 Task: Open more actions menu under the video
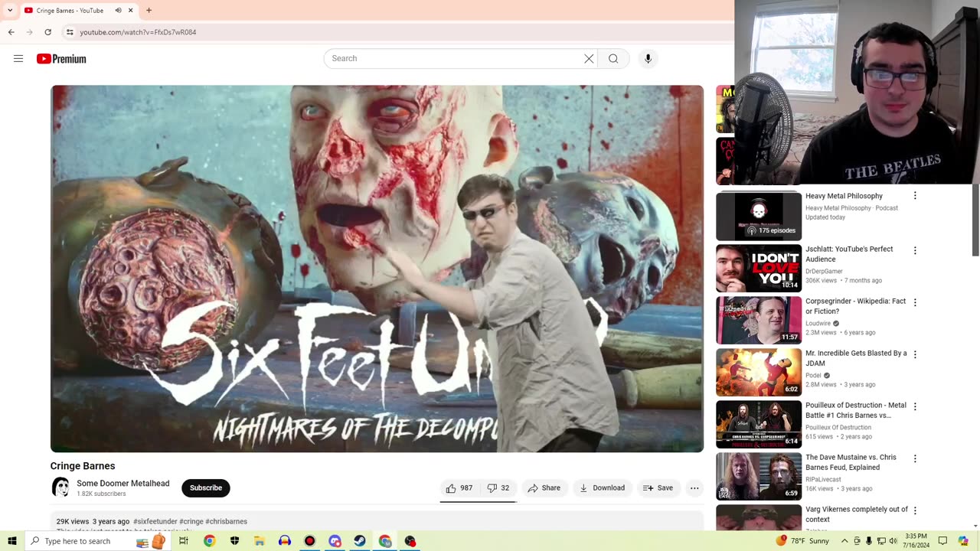(x=694, y=488)
